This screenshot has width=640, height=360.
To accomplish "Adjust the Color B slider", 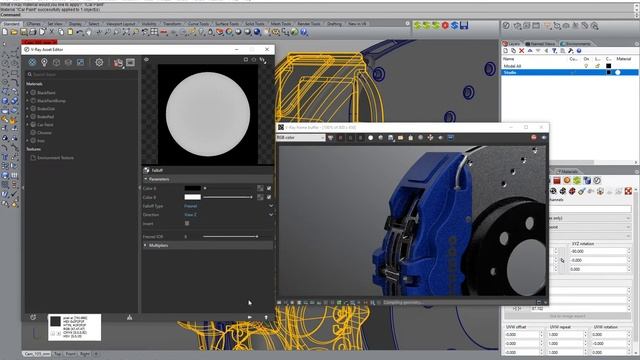I will click(x=227, y=197).
